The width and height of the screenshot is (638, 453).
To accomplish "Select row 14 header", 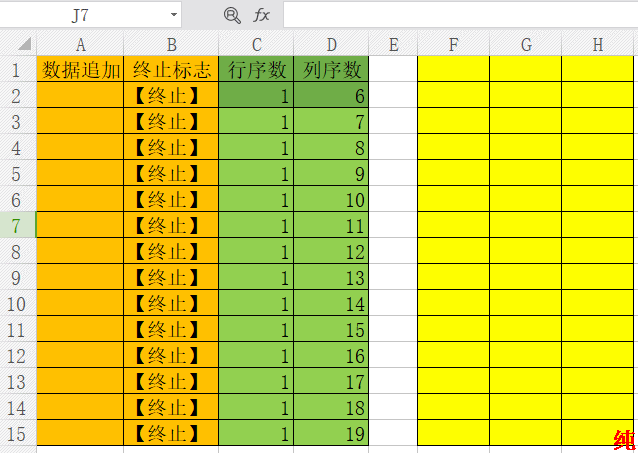I will [18, 407].
